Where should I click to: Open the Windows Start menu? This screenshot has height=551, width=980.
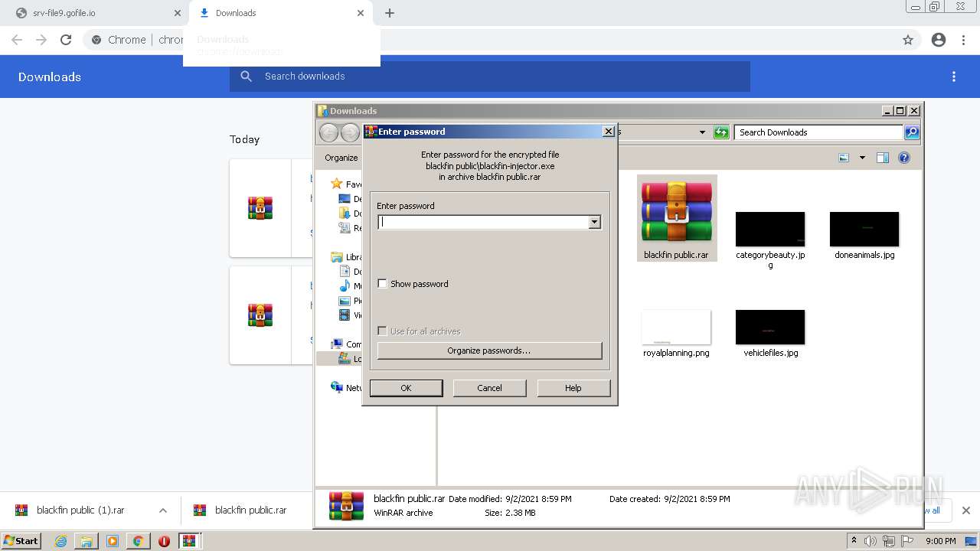click(x=21, y=541)
